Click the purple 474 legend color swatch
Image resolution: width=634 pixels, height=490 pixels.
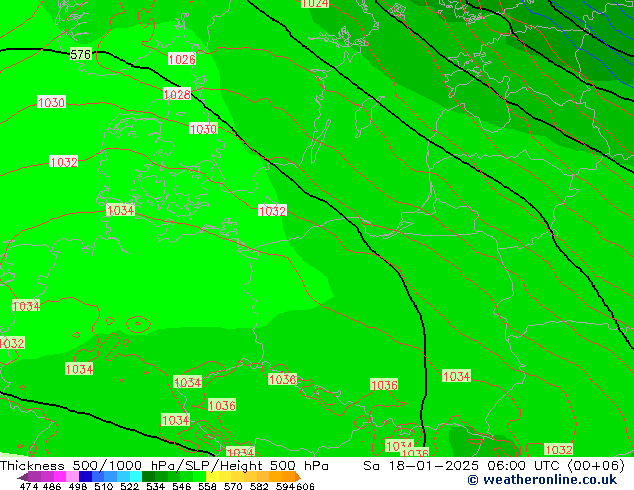coord(28,477)
